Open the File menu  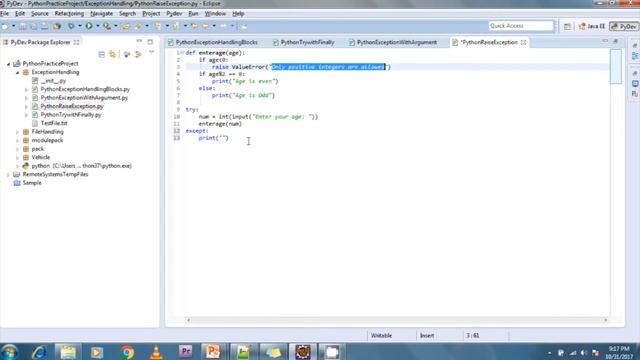(x=4, y=13)
